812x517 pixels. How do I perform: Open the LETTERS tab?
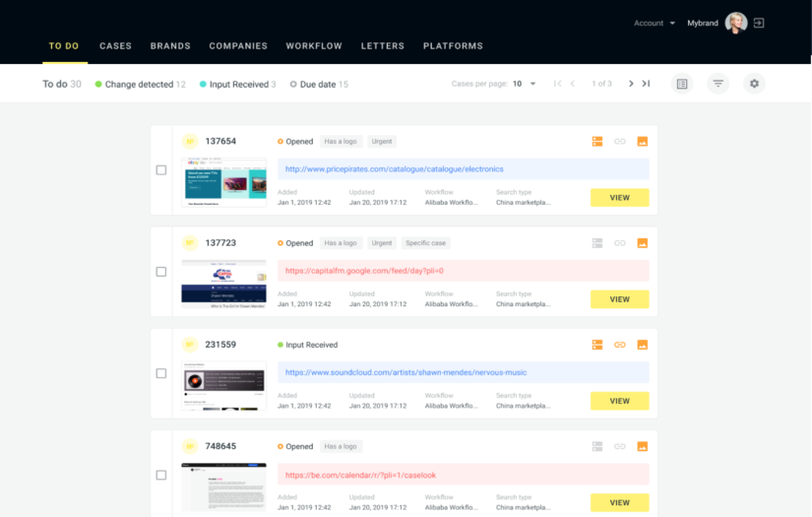click(x=383, y=46)
